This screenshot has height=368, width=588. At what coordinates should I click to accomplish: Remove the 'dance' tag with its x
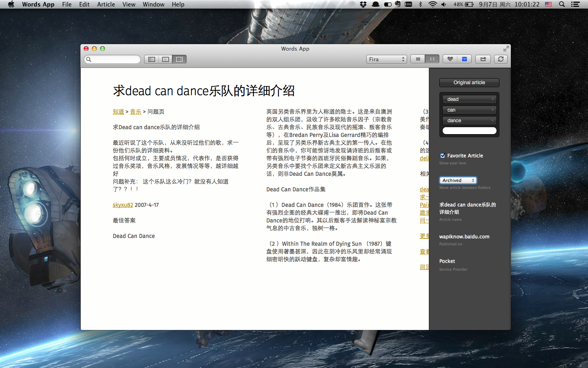point(492,121)
